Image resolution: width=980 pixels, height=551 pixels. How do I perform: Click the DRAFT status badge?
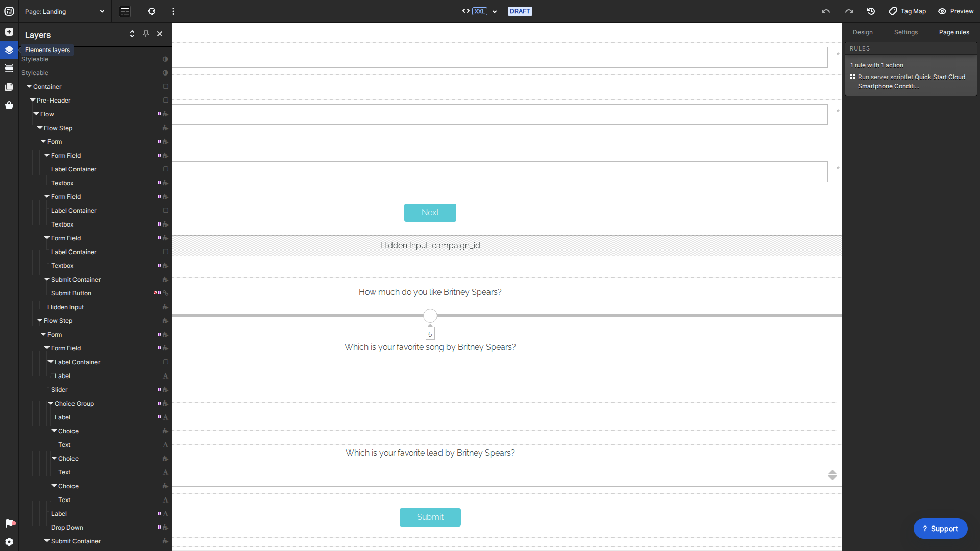[520, 11]
